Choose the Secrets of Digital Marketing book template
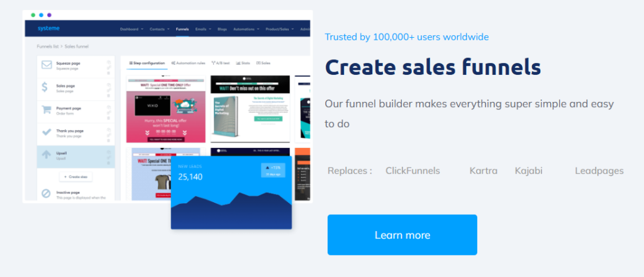 [x=250, y=109]
